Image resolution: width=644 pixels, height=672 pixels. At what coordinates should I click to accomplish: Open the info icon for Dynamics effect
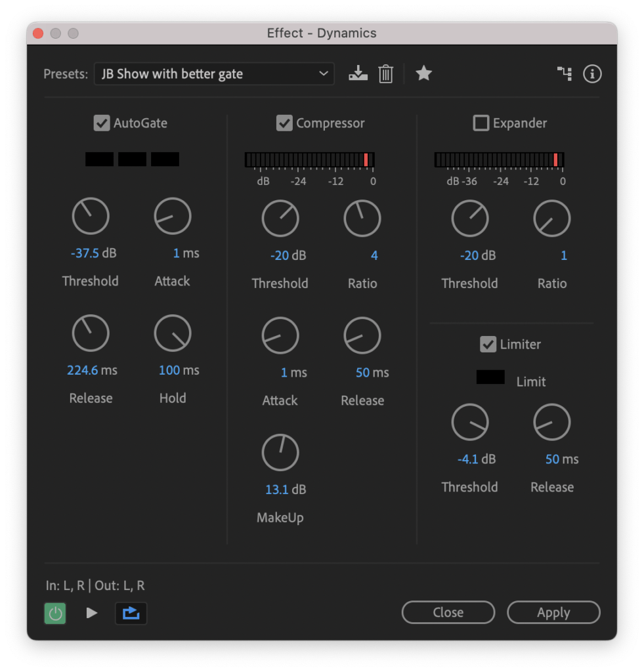tap(592, 73)
